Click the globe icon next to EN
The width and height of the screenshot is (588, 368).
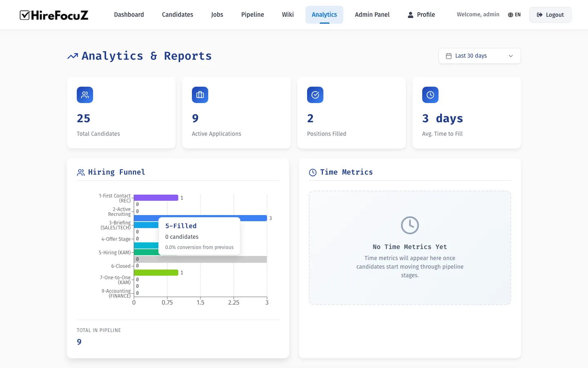510,14
